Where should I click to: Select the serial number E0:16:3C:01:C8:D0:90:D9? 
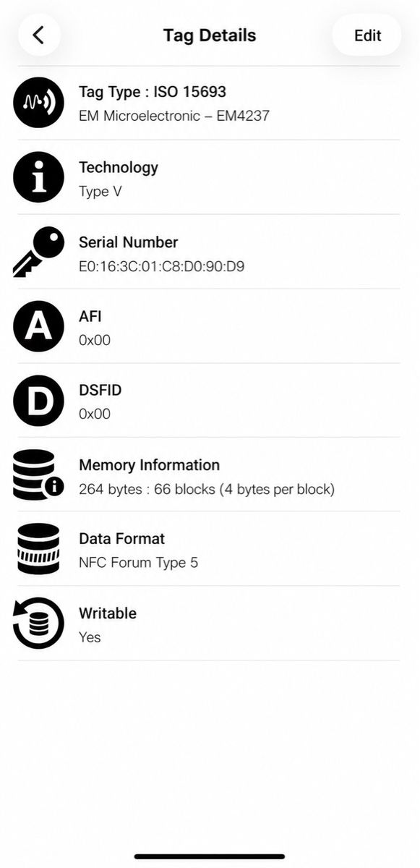161,266
